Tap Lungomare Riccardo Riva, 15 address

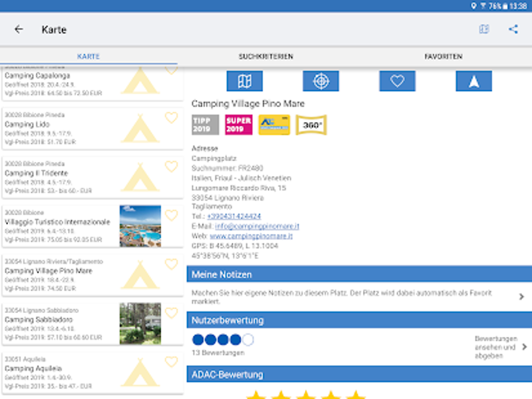point(239,188)
